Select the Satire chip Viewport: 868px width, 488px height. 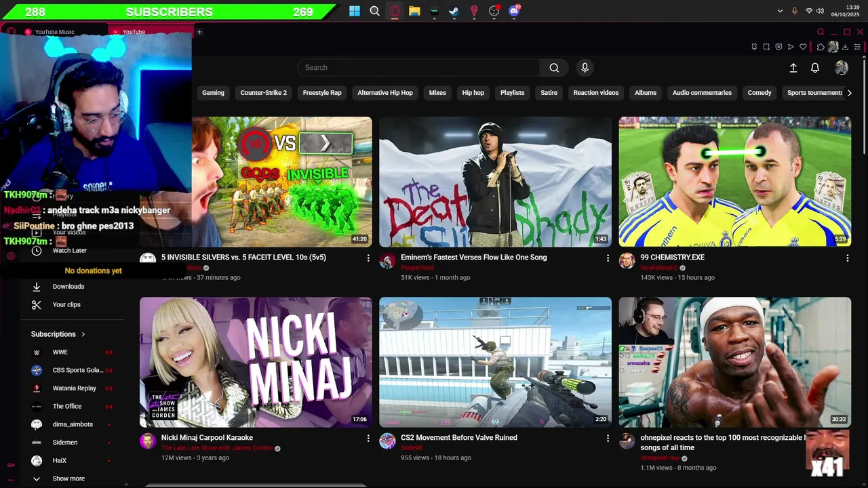point(549,93)
